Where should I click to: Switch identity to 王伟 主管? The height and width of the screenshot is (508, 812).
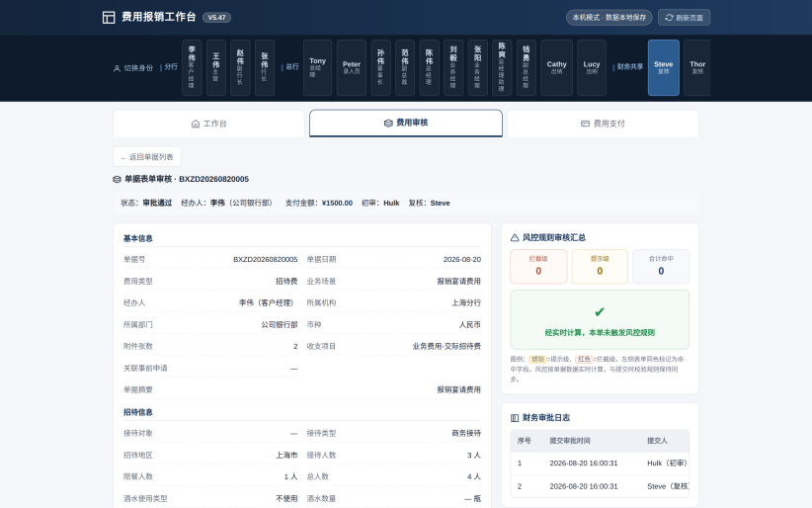(216, 67)
